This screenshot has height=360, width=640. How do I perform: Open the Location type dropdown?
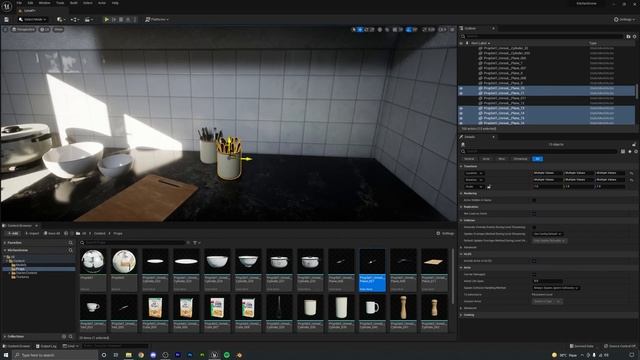[474, 173]
